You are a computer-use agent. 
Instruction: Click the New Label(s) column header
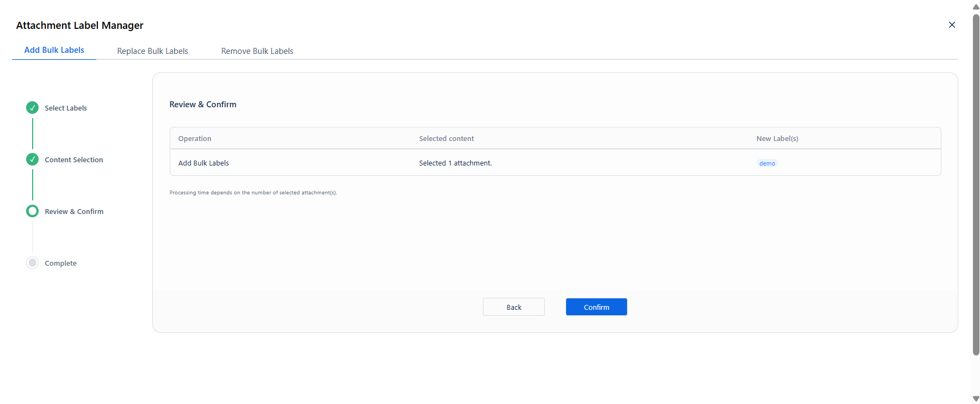[x=777, y=139]
